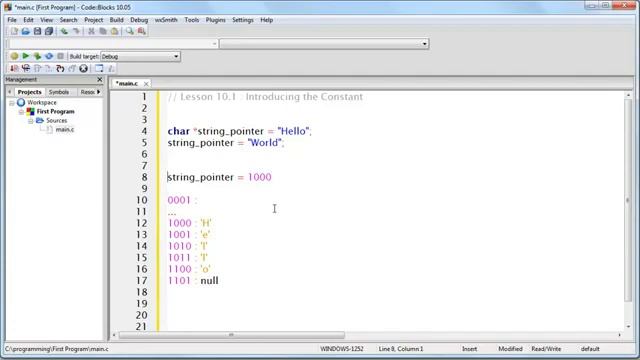Click the debugger Various info icon

(x=111, y=69)
